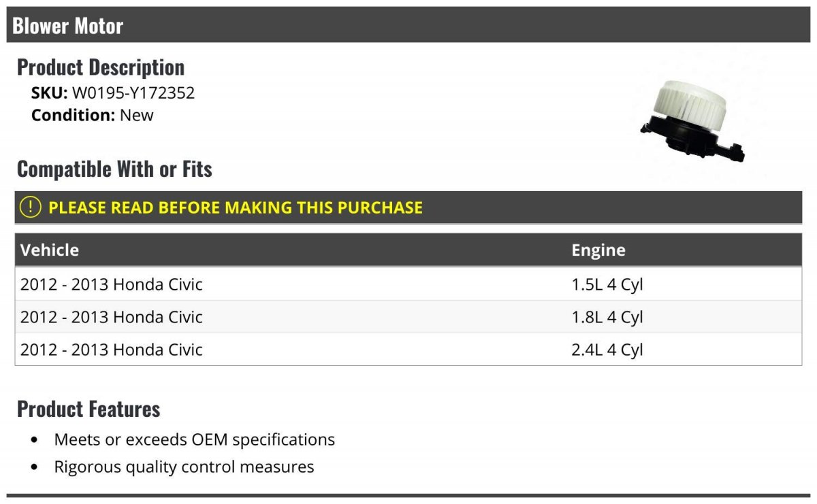
Task: Select the Honda Civic 1.8L 4 Cyl row
Action: 408,317
